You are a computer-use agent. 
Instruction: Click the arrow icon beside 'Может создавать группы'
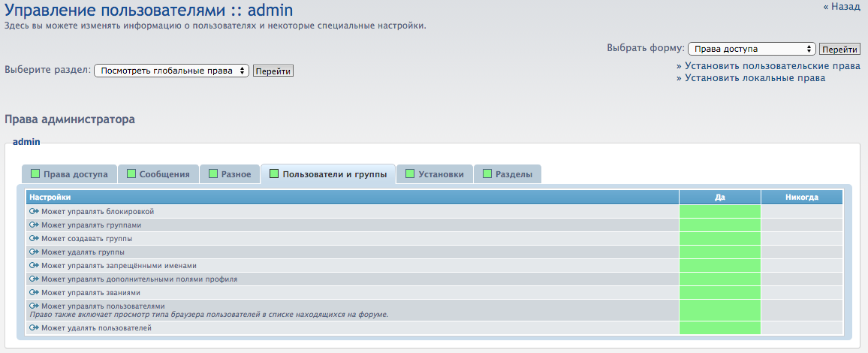pos(34,239)
